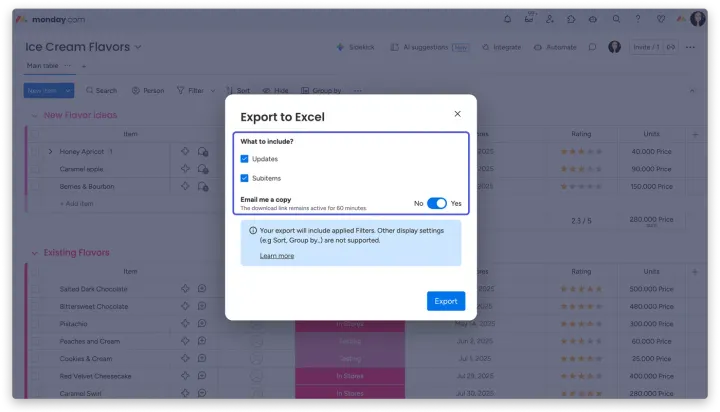
Task: Open AI sparkle icon for Honey Apricot
Action: click(x=185, y=151)
